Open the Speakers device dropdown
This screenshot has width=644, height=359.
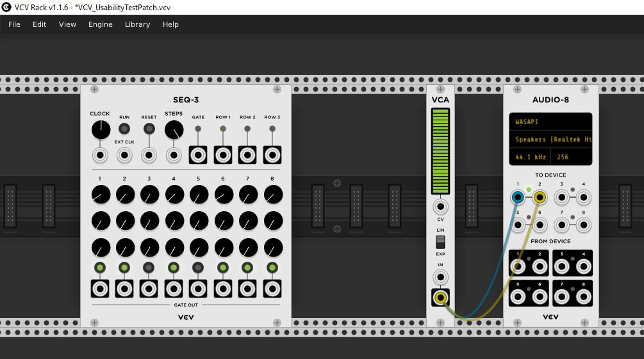[x=550, y=140]
